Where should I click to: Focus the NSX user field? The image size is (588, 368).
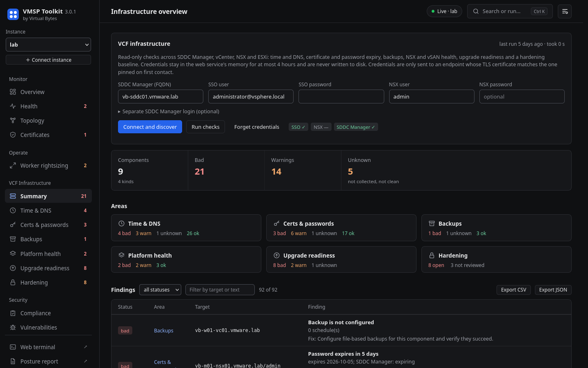432,96
